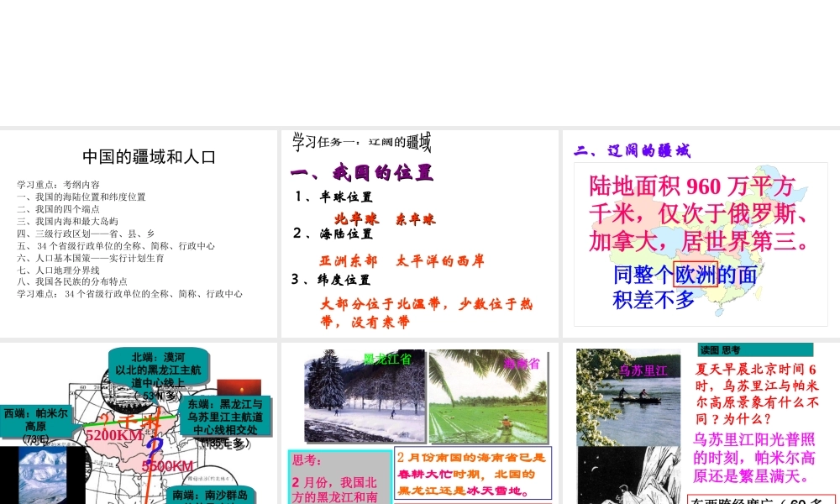Viewport: 840px width, 504px height.
Task: Click the snowy mountain photo on map slide
Action: 42,475
